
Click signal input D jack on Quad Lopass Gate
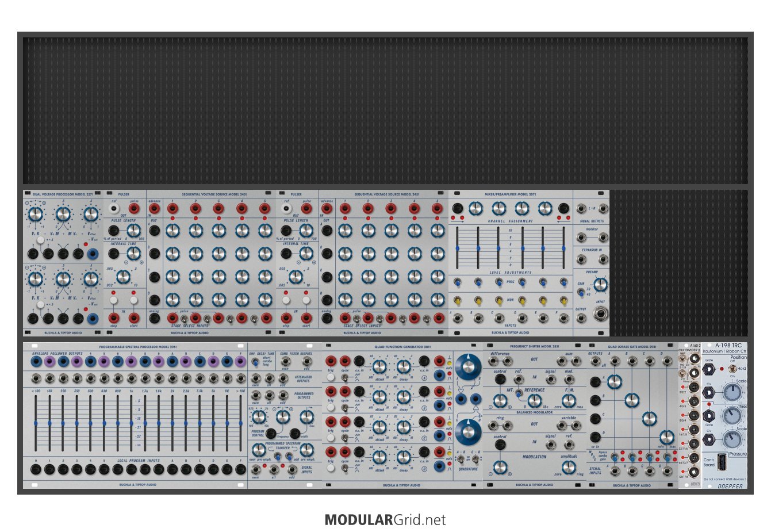pos(667,472)
